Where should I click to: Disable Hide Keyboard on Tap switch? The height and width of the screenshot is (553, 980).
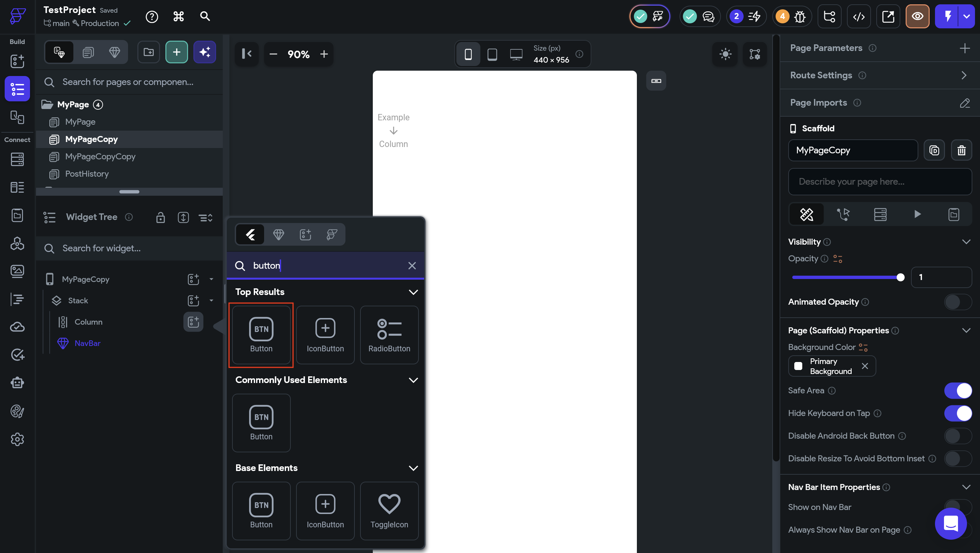(958, 413)
